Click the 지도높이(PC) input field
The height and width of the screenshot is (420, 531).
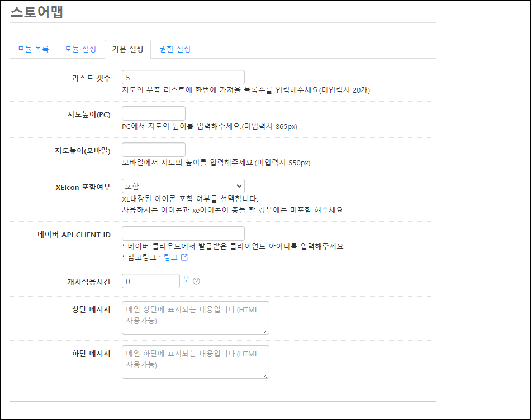(154, 113)
